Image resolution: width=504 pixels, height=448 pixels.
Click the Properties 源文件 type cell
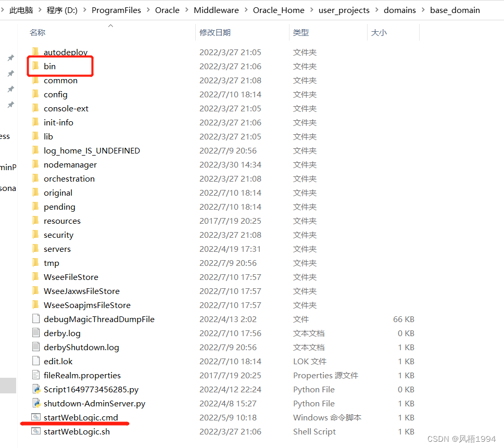(325, 376)
